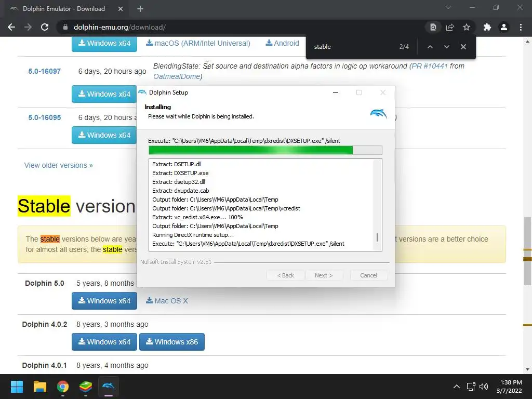
Task: Click the address bar URL
Action: [119, 27]
